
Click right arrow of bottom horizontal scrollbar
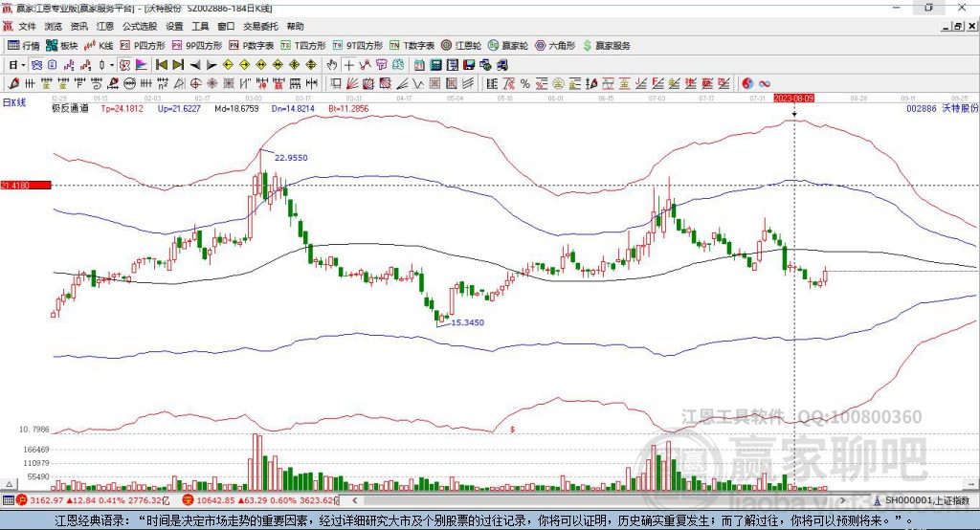pos(842,500)
